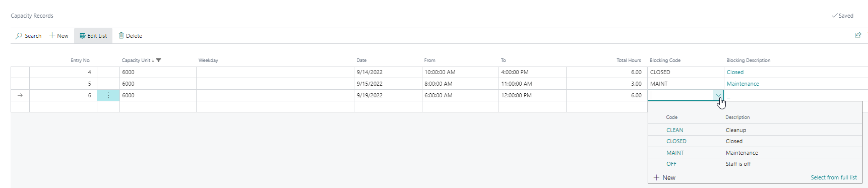Toggle the Edit List button
868x188 pixels.
coord(93,36)
